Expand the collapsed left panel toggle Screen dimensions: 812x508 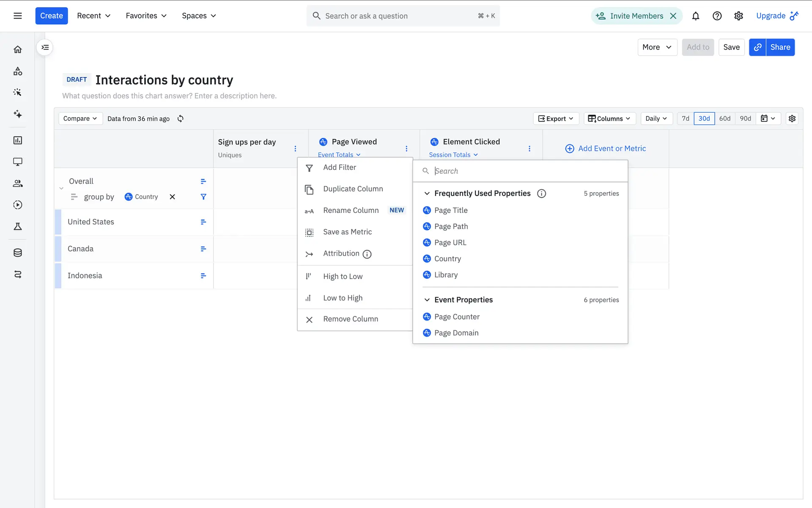tap(45, 47)
